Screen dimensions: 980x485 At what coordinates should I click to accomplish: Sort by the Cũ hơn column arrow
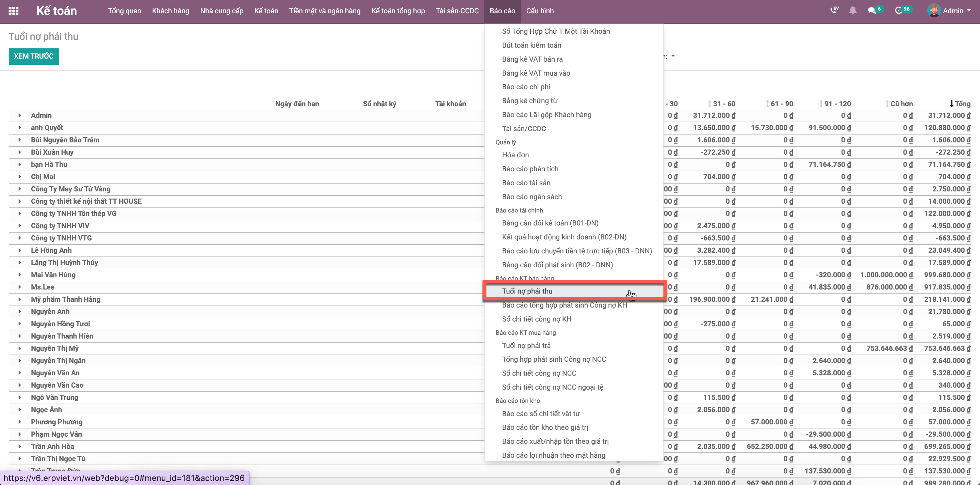887,104
